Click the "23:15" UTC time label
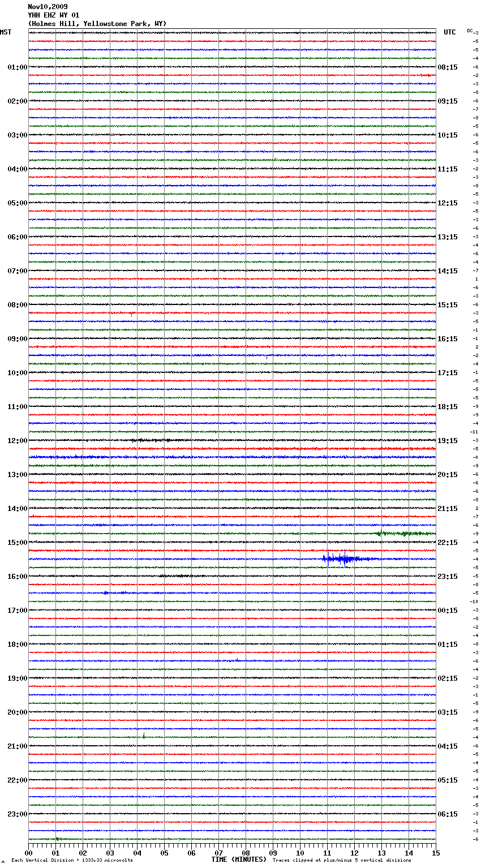 pos(448,577)
